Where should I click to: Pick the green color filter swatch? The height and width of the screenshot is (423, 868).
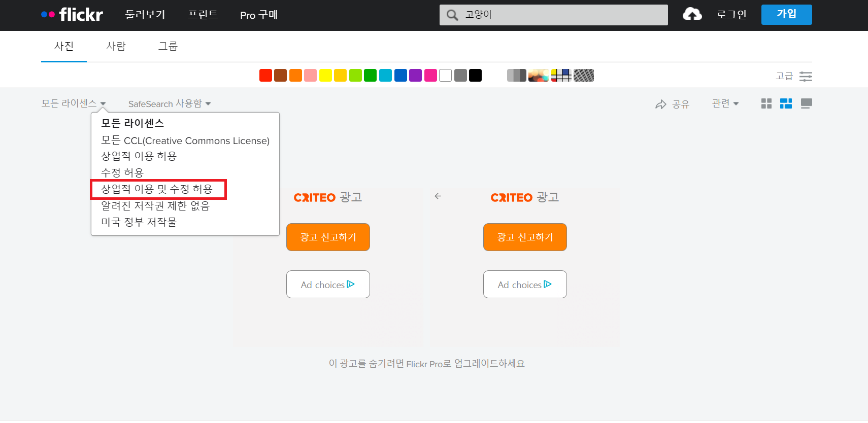pos(371,76)
